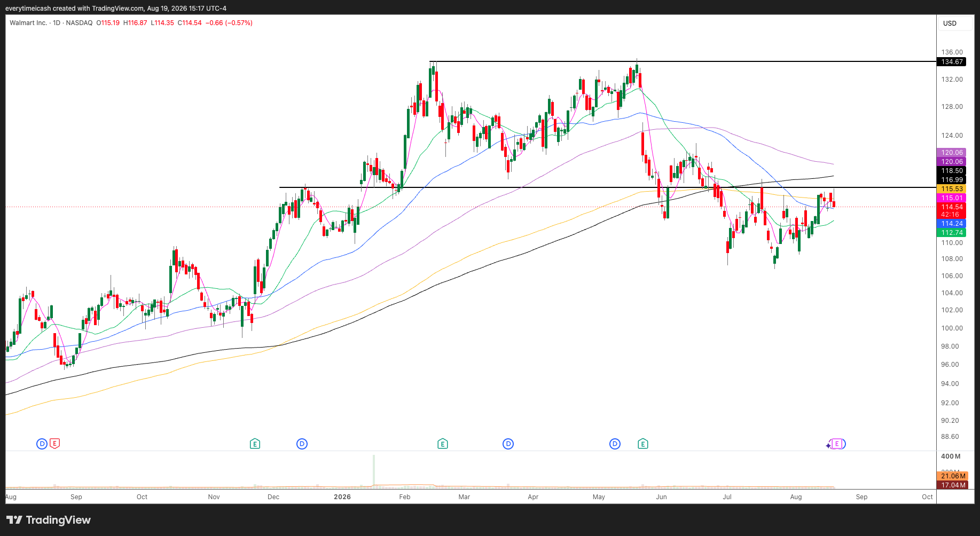This screenshot has width=980, height=536.
Task: Click the lighter purple 120.06 price label
Action: (952, 153)
